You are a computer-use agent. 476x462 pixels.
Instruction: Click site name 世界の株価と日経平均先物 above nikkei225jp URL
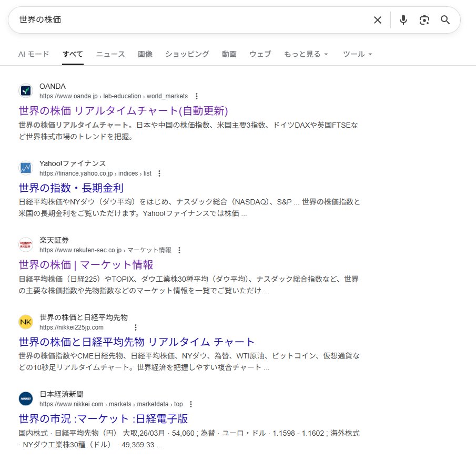[x=84, y=317]
